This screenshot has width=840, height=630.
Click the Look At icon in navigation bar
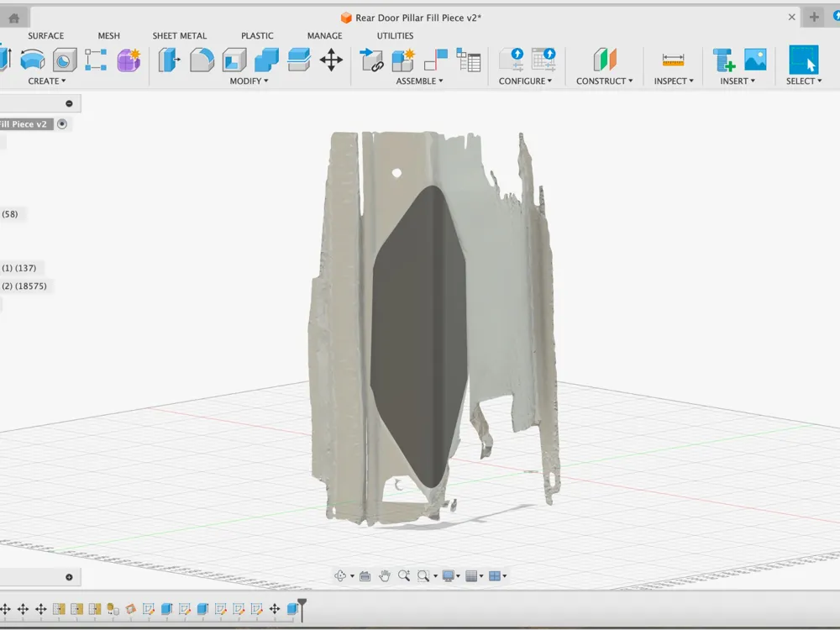[365, 576]
